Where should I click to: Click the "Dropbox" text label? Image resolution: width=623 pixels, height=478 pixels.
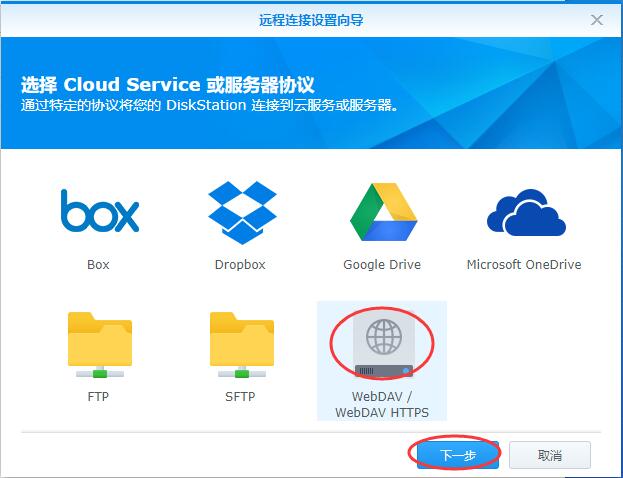pyautogui.click(x=241, y=265)
